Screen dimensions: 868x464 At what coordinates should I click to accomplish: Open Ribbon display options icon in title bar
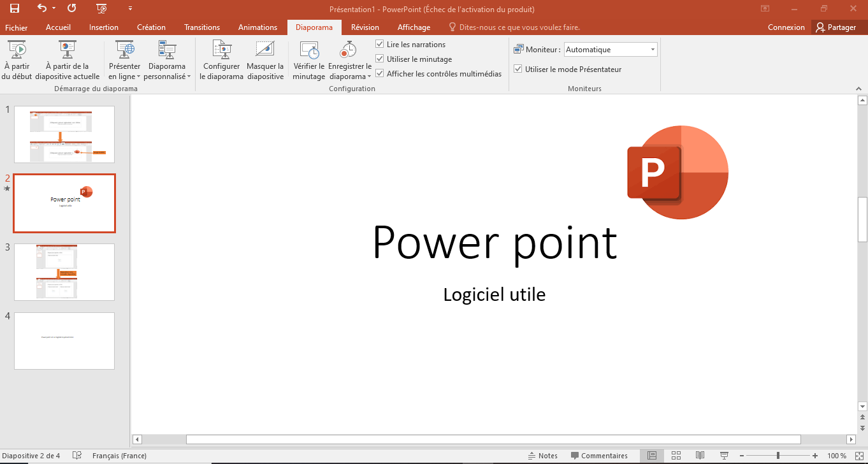point(765,8)
